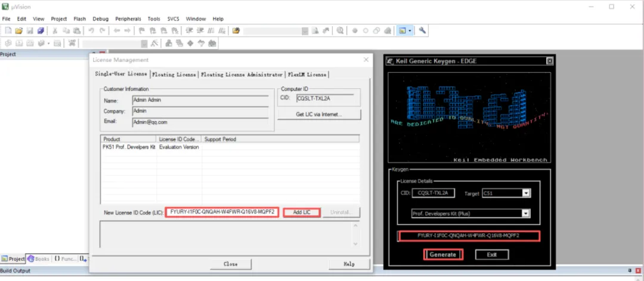Click the Product column header

tap(128, 139)
